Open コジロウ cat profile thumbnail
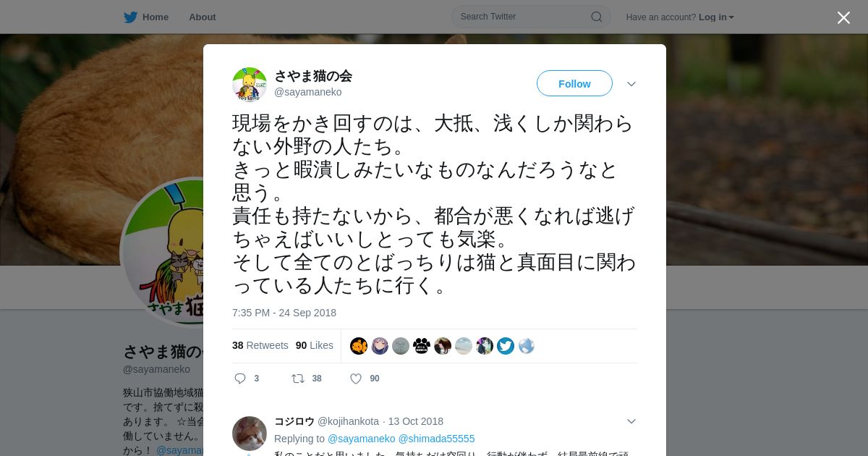Viewport: 868px width, 456px height. coord(250,434)
